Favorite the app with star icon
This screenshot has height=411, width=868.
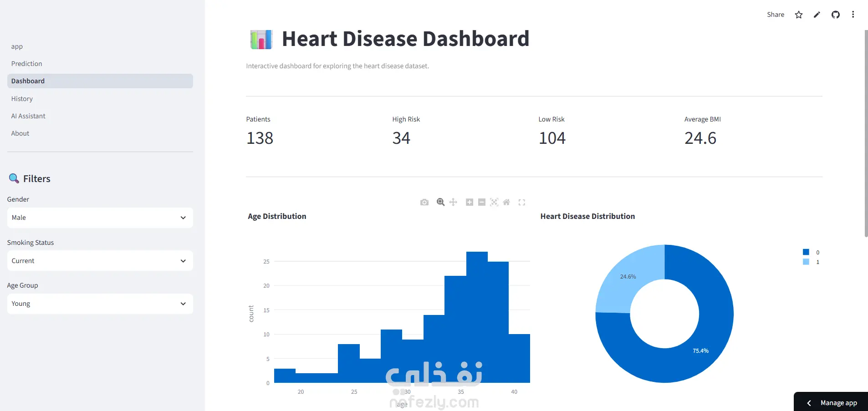click(x=799, y=15)
